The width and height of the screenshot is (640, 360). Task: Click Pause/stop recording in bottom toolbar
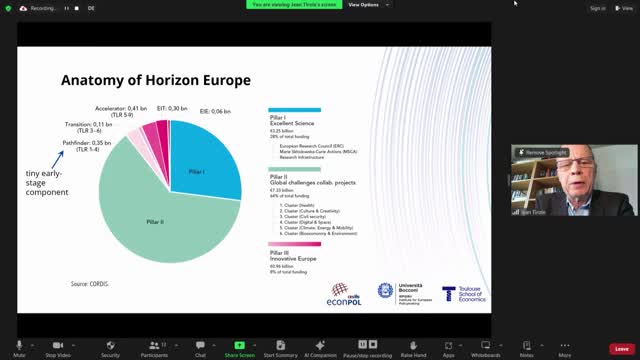[367, 348]
